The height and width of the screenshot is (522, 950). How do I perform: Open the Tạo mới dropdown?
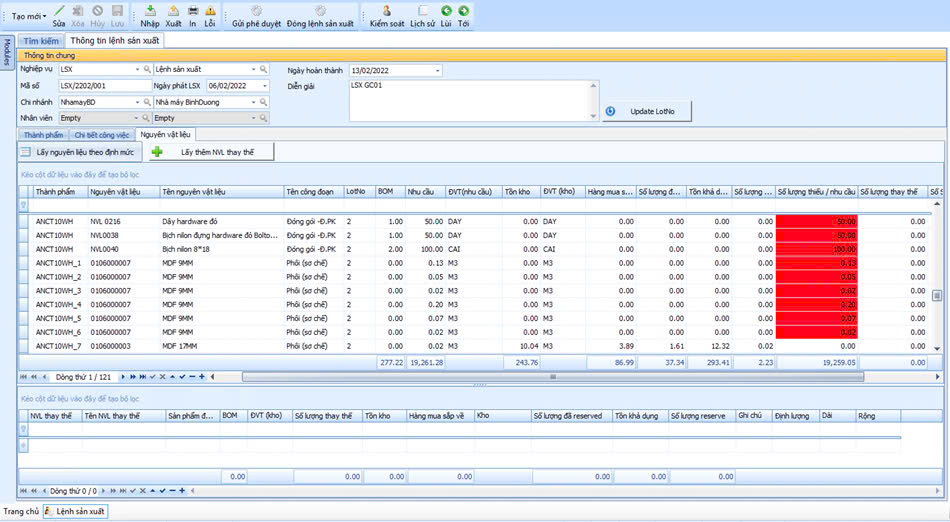(x=28, y=16)
